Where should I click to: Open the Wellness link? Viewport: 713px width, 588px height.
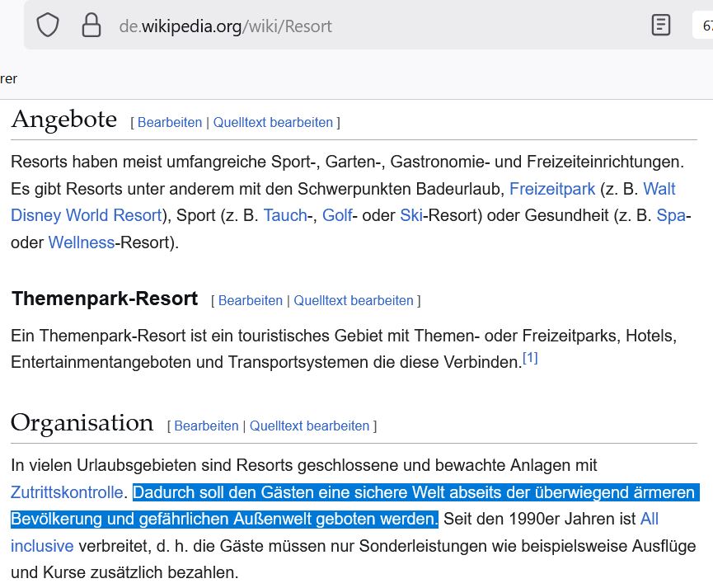tap(82, 242)
